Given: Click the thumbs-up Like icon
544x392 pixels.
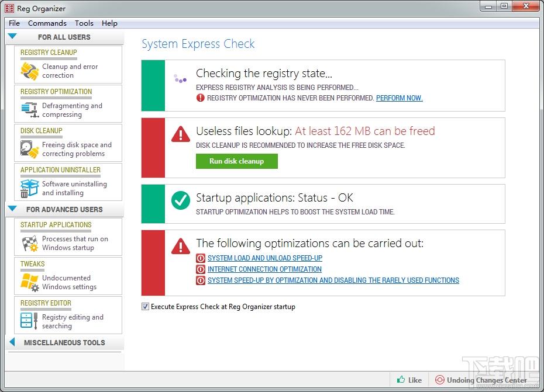Looking at the screenshot, I should tap(401, 380).
